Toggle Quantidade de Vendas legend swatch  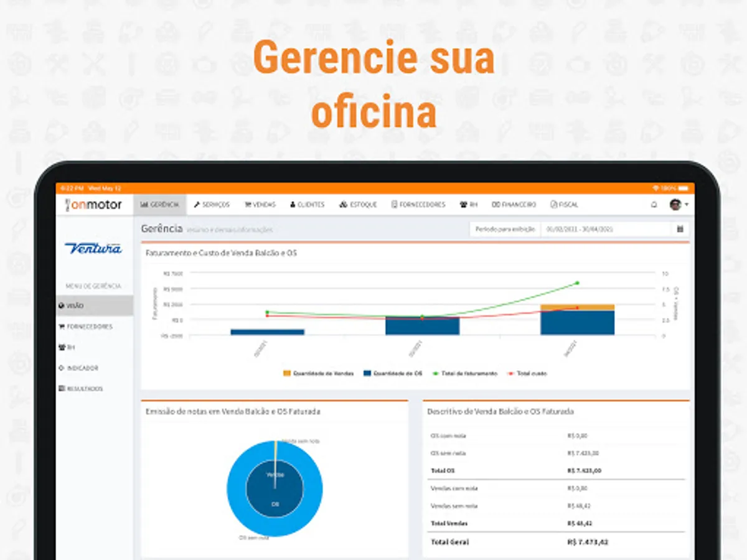pos(287,373)
